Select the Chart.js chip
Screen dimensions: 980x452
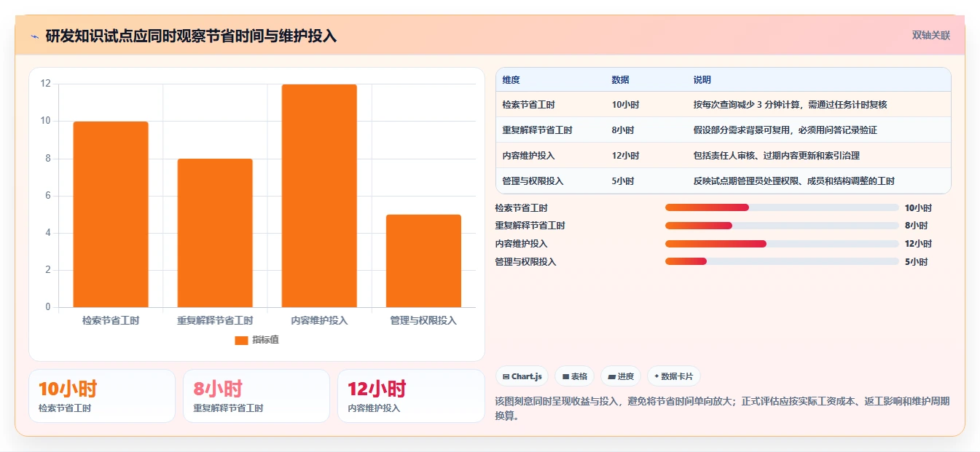[x=522, y=376]
